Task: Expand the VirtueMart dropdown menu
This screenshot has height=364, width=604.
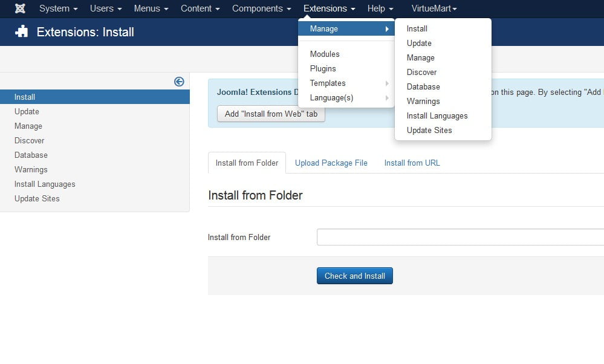Action: point(434,8)
